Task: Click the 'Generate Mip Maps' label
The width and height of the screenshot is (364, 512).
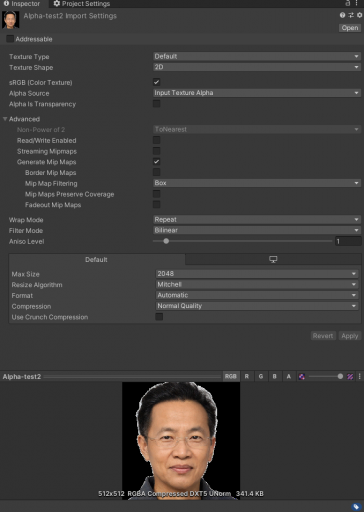Action: [47, 162]
